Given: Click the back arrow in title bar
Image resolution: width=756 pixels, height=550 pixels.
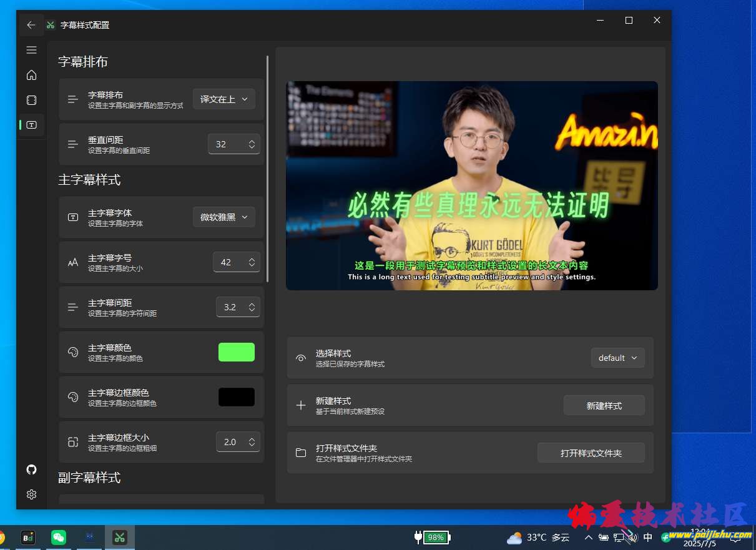Looking at the screenshot, I should 31,25.
